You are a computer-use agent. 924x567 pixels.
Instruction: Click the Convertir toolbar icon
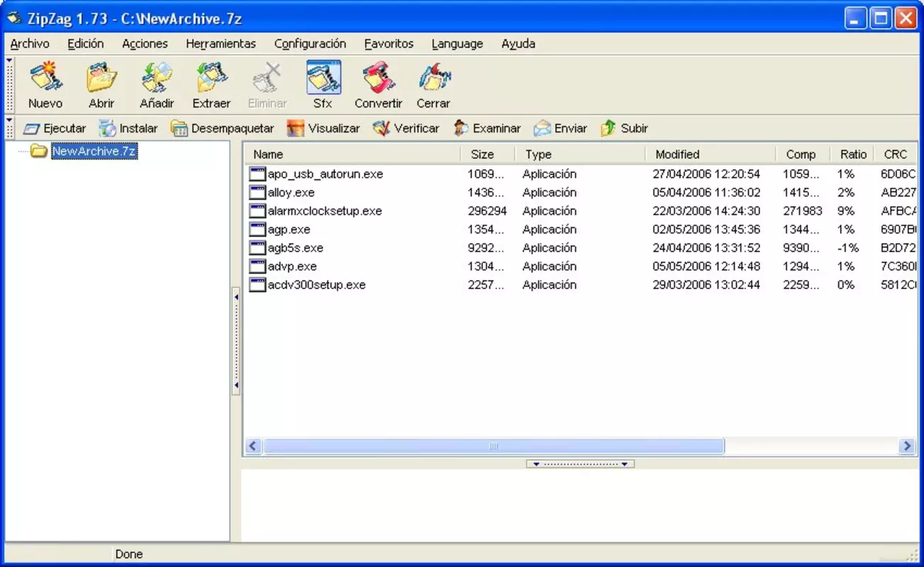pos(379,85)
